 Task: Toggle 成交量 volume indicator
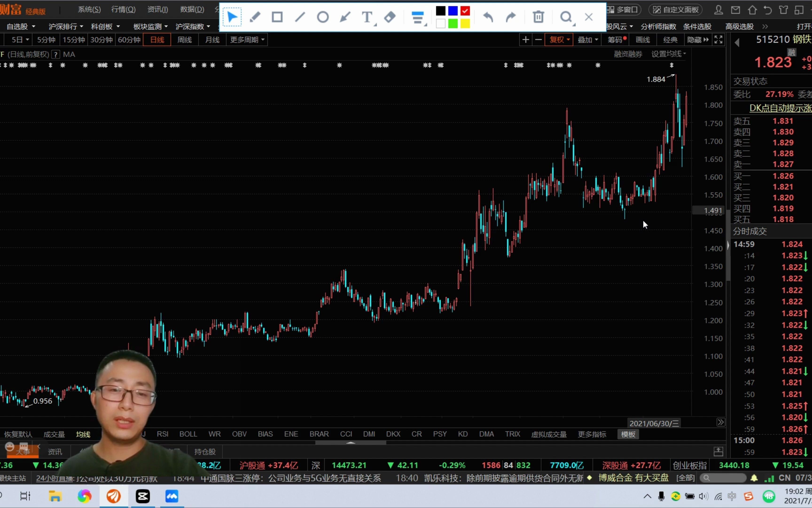[54, 434]
